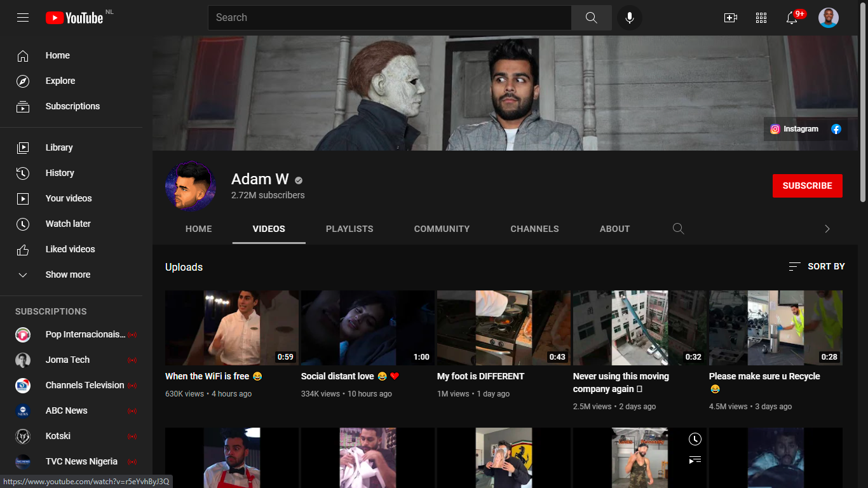
Task: Open Joma Tech subscription channel
Action: [x=76, y=360]
